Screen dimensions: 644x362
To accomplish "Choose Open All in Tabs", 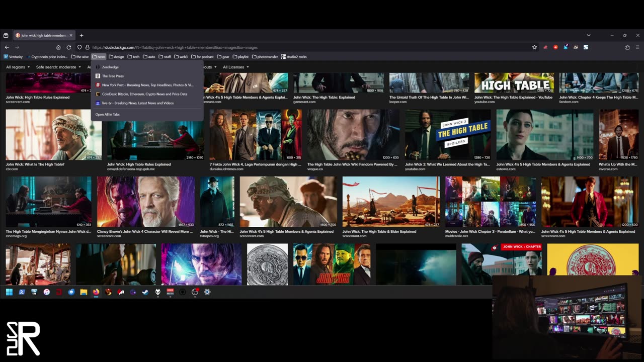I will [x=147, y=115].
